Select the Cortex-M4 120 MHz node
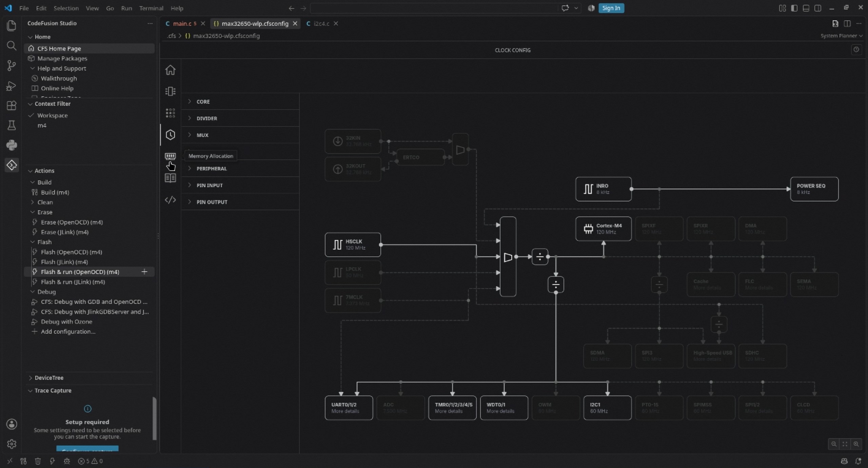Viewport: 868px width, 468px height. [x=603, y=229]
